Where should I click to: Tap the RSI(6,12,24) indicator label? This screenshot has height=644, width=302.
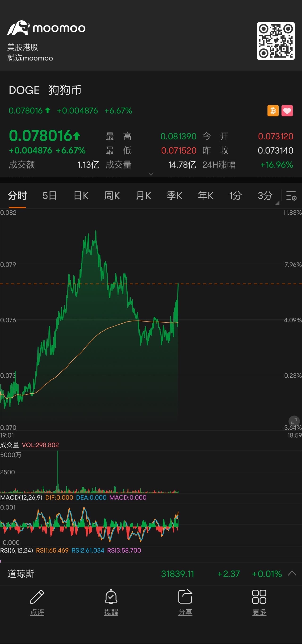pos(17,550)
